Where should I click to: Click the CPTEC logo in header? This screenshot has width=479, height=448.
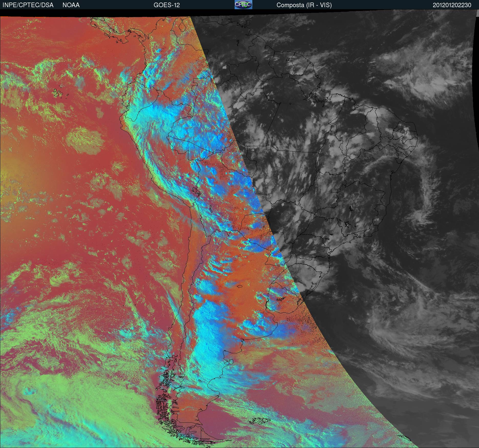point(243,5)
